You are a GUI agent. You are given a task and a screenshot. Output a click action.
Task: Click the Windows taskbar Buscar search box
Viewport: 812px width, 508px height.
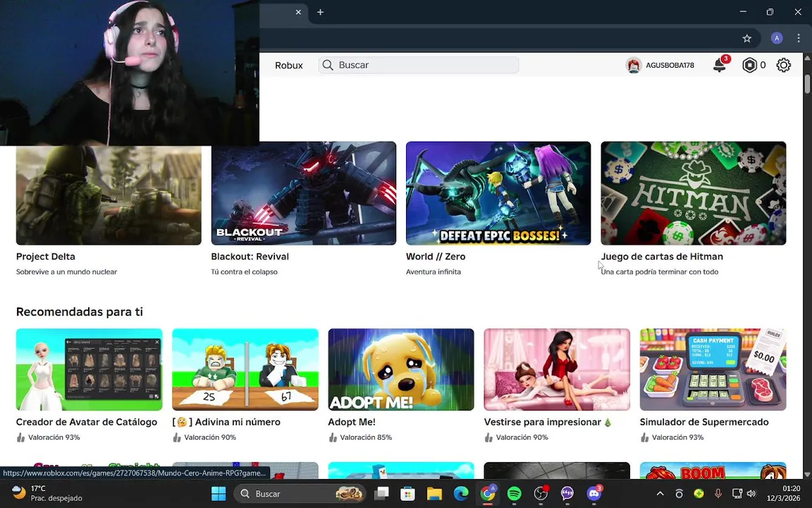click(x=299, y=493)
